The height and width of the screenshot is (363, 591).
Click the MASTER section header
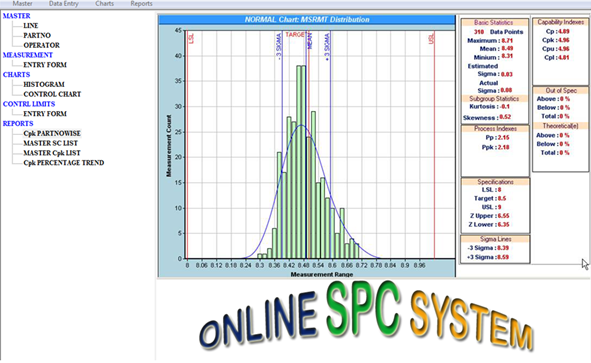pos(17,16)
